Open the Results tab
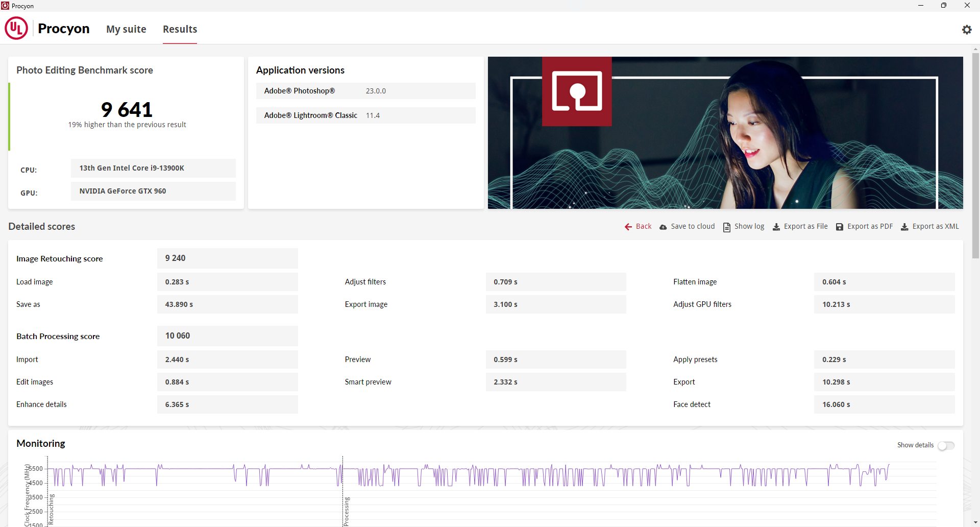Image resolution: width=980 pixels, height=527 pixels. (180, 29)
